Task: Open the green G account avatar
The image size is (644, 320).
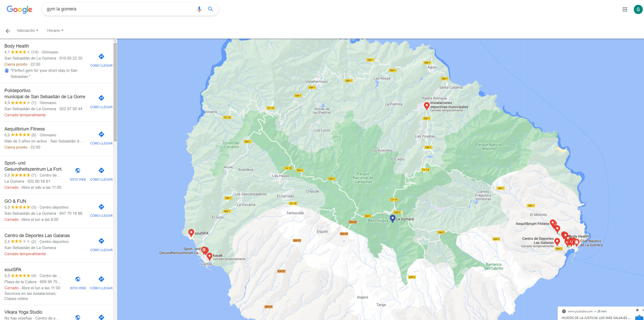Action: pyautogui.click(x=638, y=9)
